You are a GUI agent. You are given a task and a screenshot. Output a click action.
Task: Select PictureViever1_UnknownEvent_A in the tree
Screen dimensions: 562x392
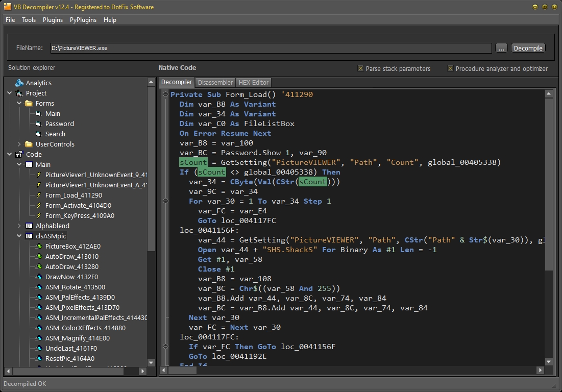coord(95,185)
